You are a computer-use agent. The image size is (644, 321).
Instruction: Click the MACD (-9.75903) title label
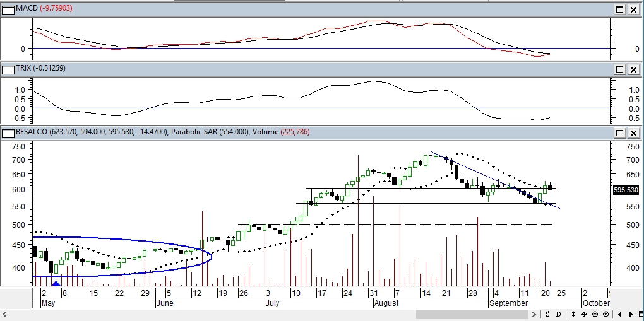44,9
